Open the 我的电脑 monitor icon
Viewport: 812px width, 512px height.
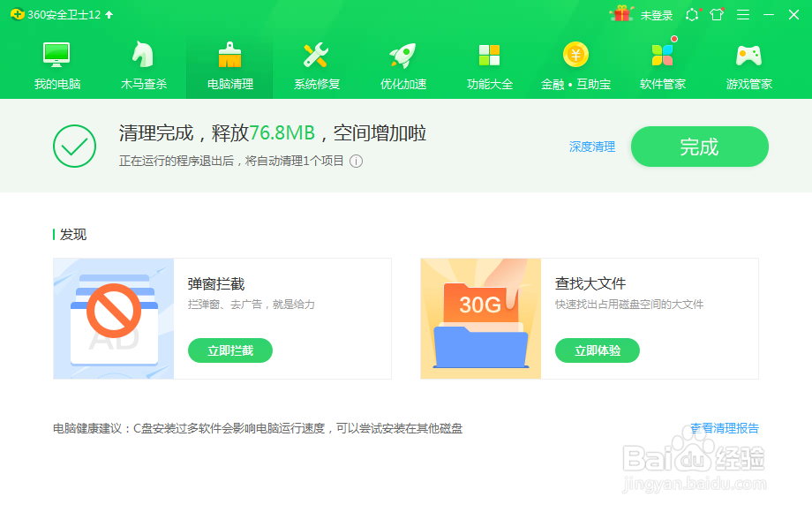coord(56,55)
